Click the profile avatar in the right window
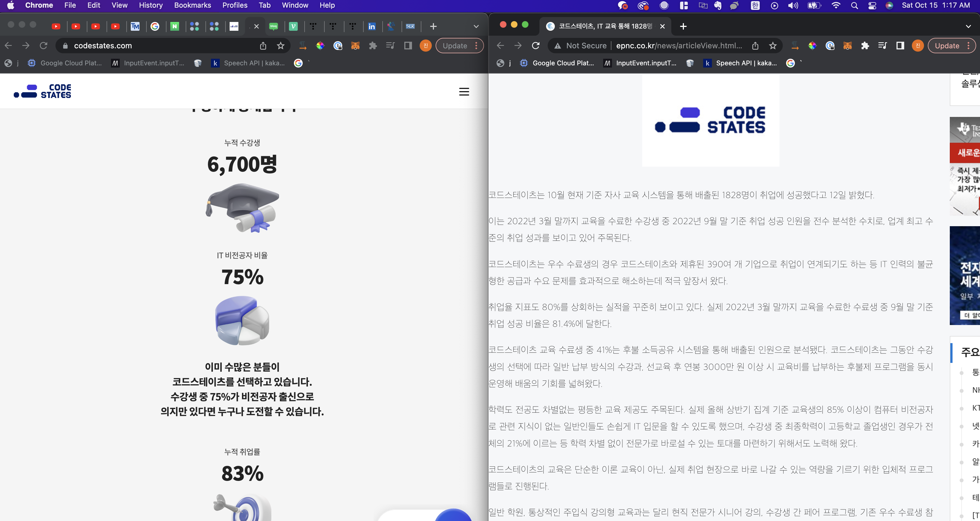The height and width of the screenshot is (521, 980). (x=918, y=46)
